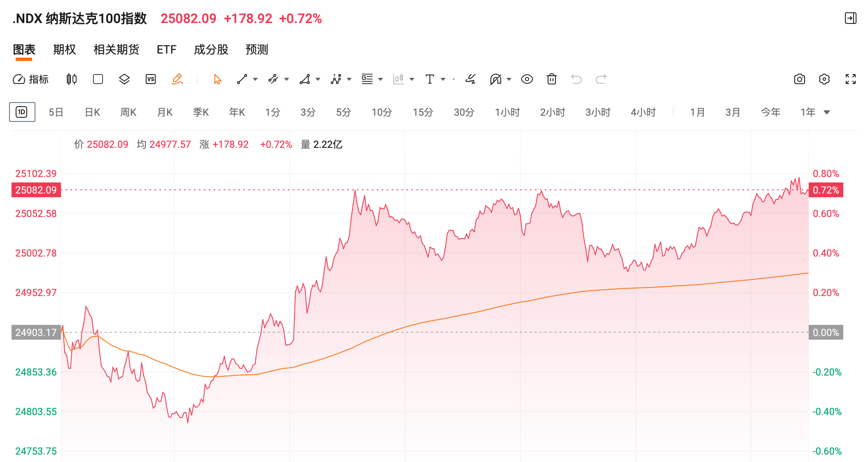Choose the cursor pointer tool
This screenshot has width=868, height=462.
(217, 79)
